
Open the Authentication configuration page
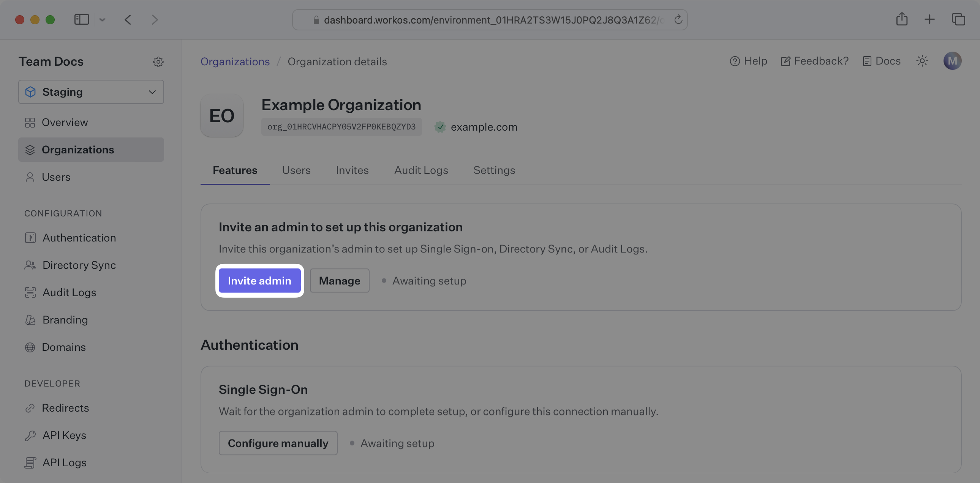point(79,237)
